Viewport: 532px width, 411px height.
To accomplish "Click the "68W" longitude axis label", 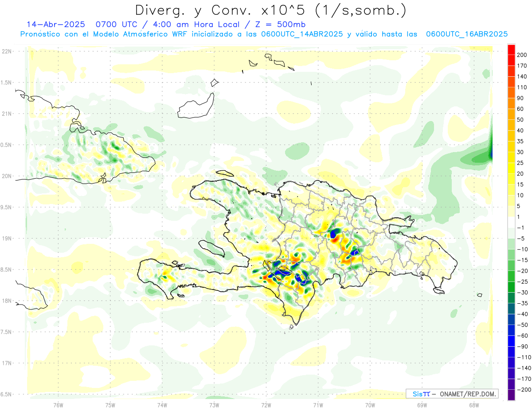I will click(474, 405).
